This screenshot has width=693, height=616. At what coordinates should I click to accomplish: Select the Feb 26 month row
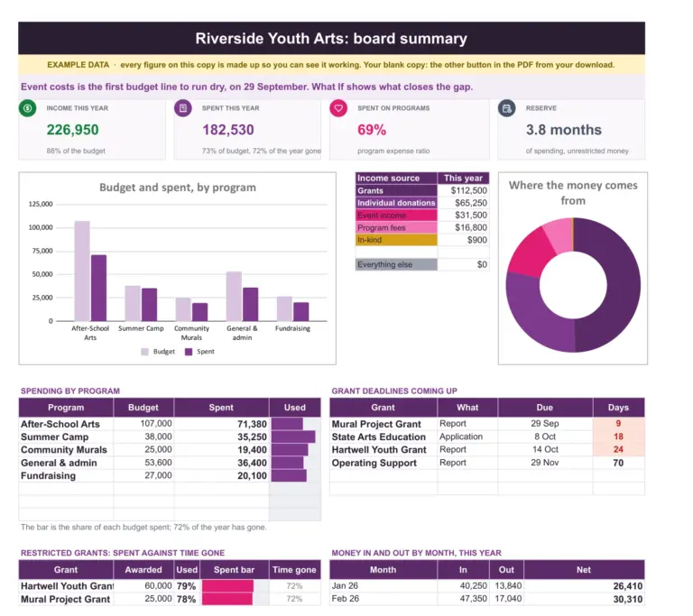coord(487,599)
